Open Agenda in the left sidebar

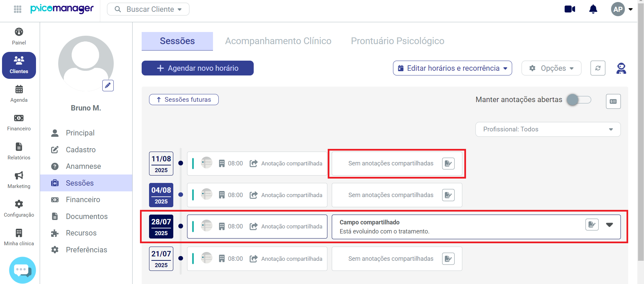tap(19, 94)
